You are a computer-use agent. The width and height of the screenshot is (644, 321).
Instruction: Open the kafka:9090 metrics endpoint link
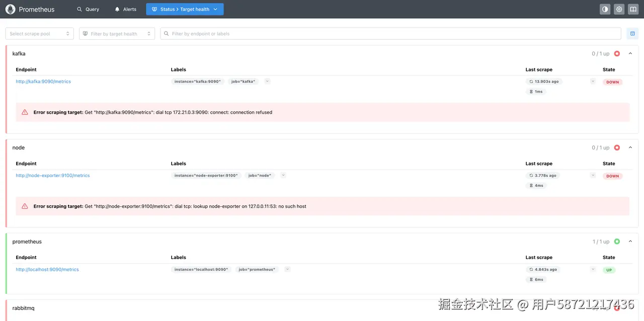point(43,82)
